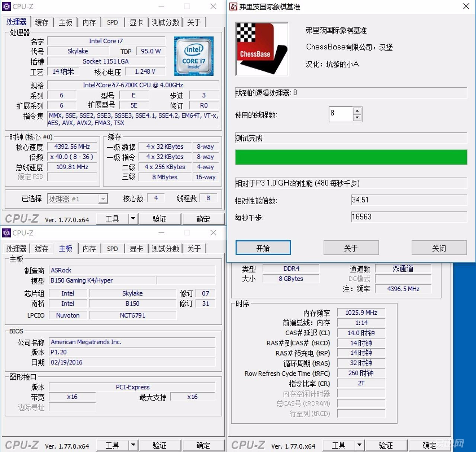Click the thread count field showing 8
Image resolution: width=476 pixels, height=452 pixels.
(x=341, y=114)
